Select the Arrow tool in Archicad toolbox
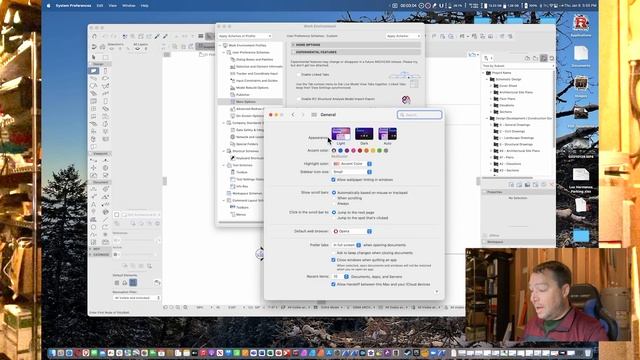 pyautogui.click(x=94, y=58)
